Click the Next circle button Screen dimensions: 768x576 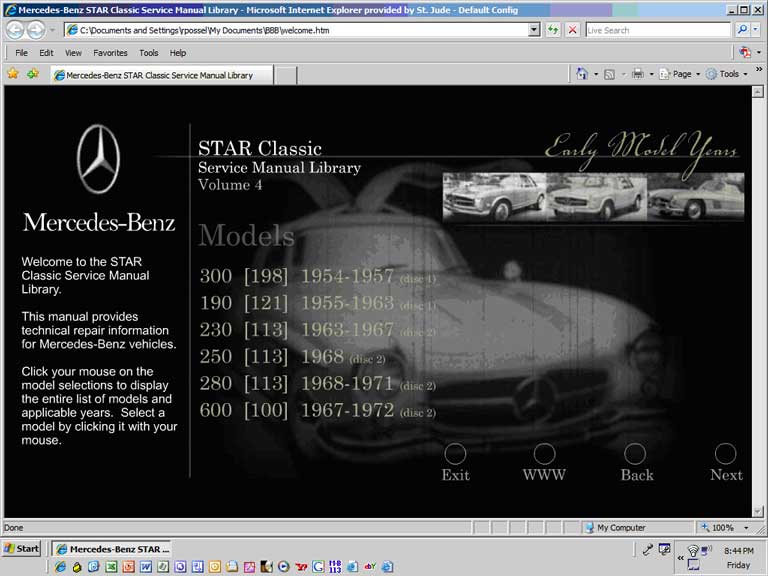point(725,454)
